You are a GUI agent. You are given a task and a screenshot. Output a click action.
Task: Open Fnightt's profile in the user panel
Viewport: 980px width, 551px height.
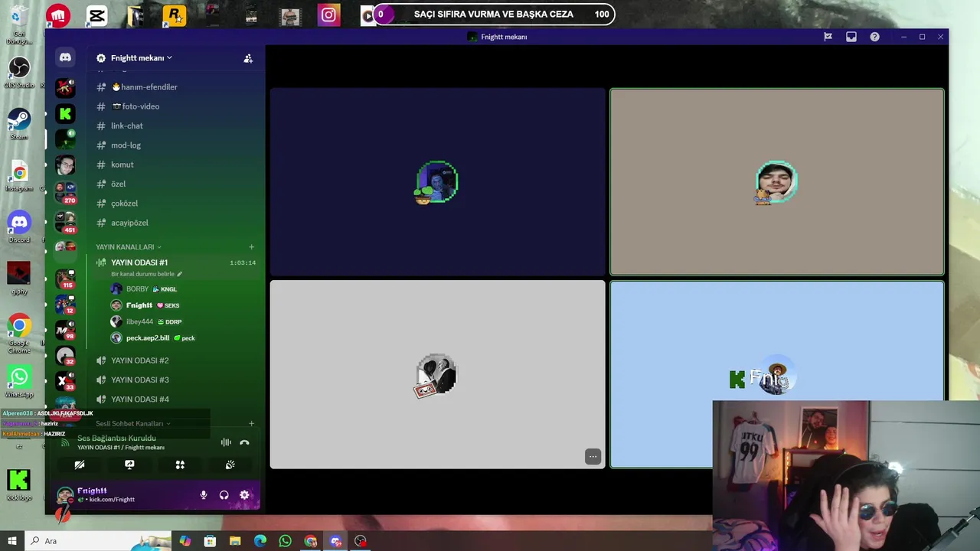(x=96, y=494)
